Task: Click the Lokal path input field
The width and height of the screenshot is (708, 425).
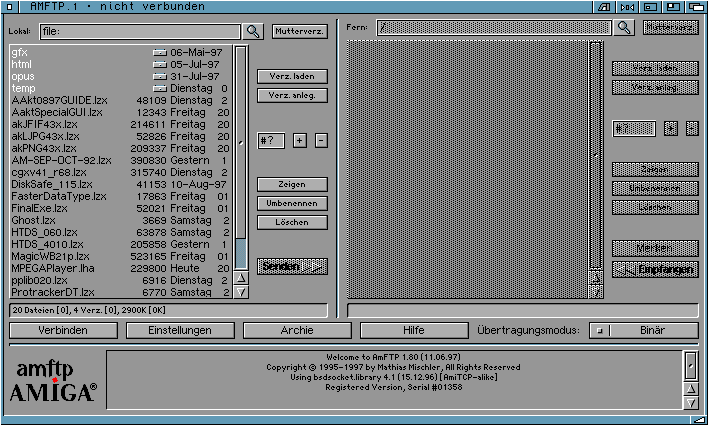Action: 140,31
